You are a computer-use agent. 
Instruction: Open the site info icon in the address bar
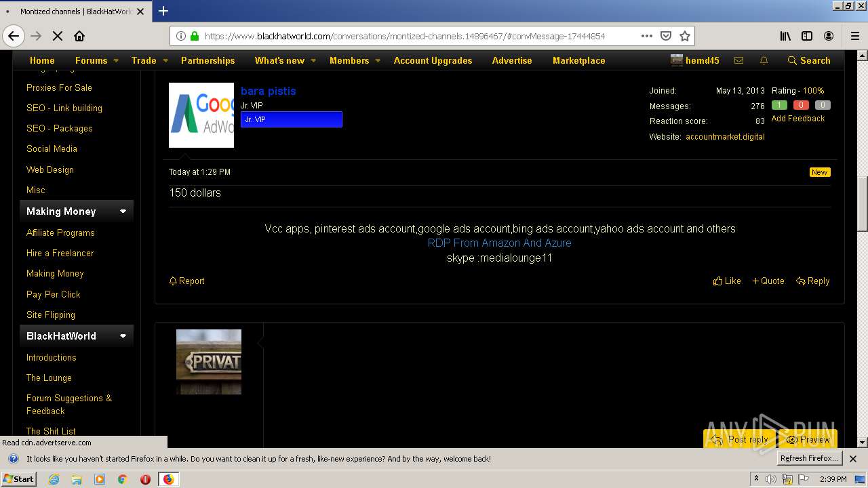click(x=180, y=36)
